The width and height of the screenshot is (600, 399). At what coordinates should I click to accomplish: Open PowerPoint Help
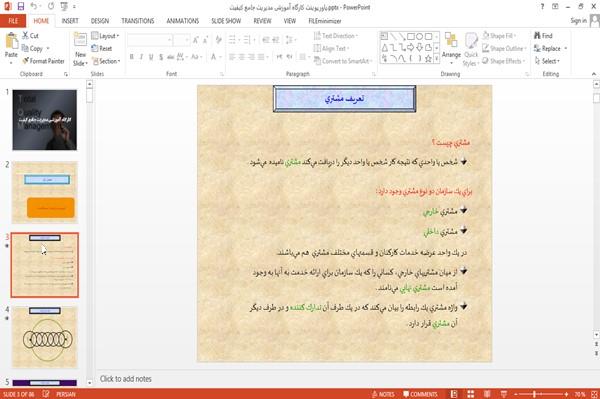click(x=542, y=7)
